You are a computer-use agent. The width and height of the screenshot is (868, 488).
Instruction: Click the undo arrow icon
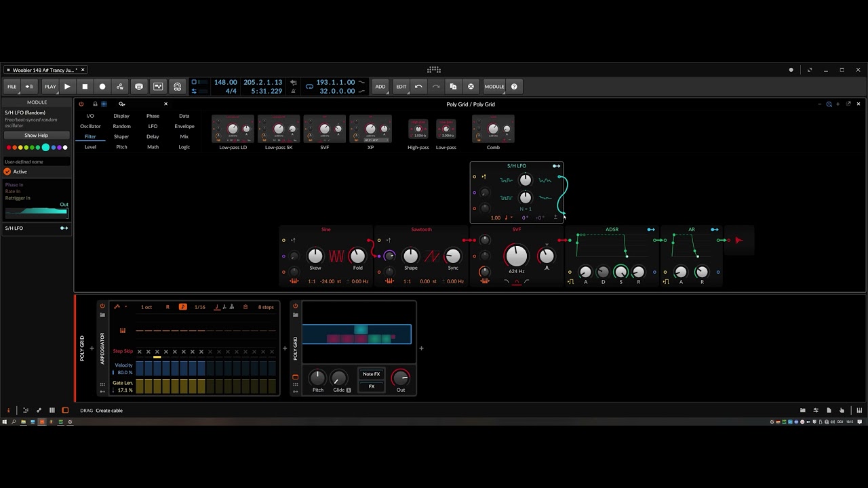pos(418,86)
